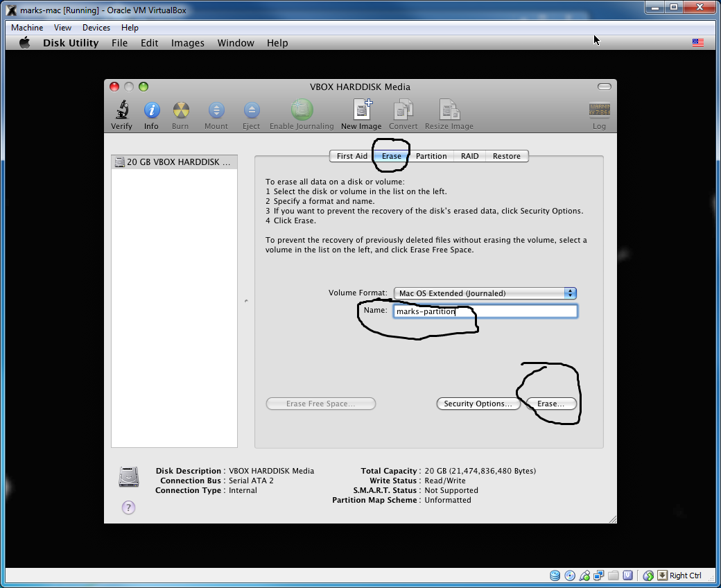This screenshot has width=721, height=588.
Task: Click the red close button of Disk Utility
Action: 114,87
